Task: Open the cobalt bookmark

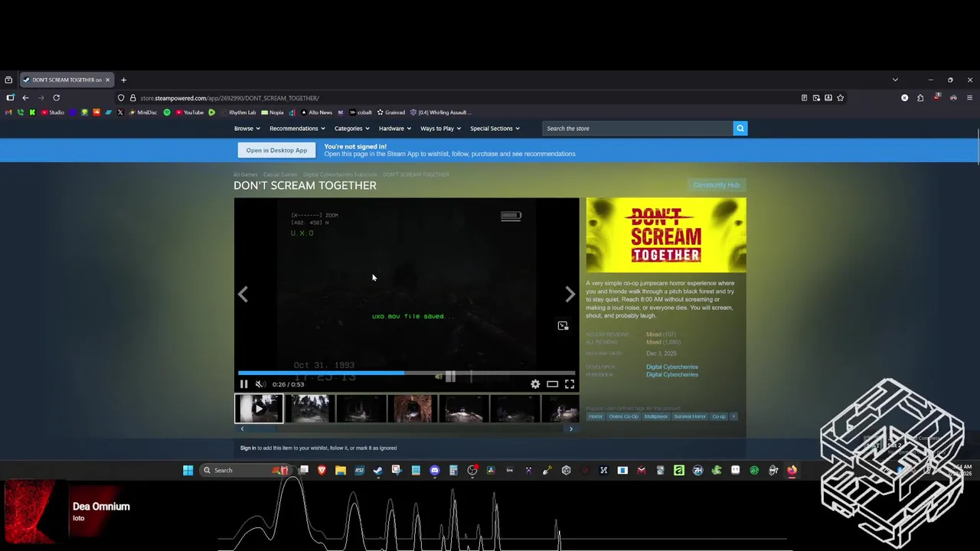Action: click(x=360, y=112)
